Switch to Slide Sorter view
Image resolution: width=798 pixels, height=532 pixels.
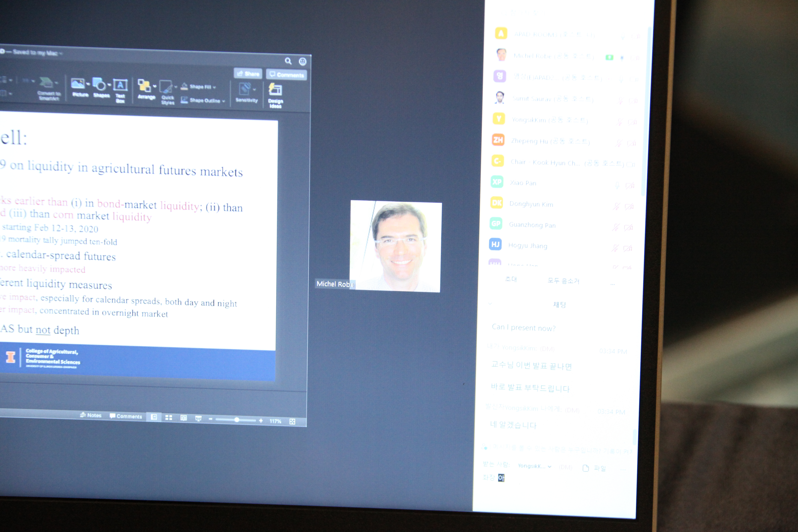pyautogui.click(x=169, y=418)
